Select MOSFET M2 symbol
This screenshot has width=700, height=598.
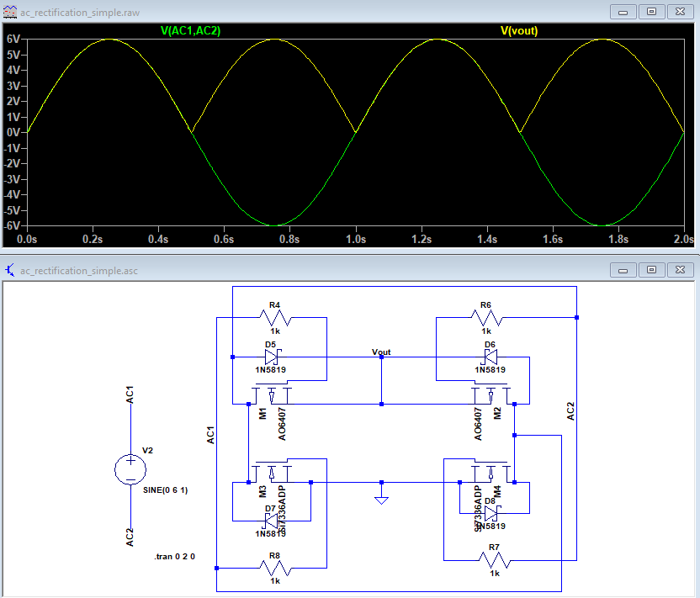491,394
